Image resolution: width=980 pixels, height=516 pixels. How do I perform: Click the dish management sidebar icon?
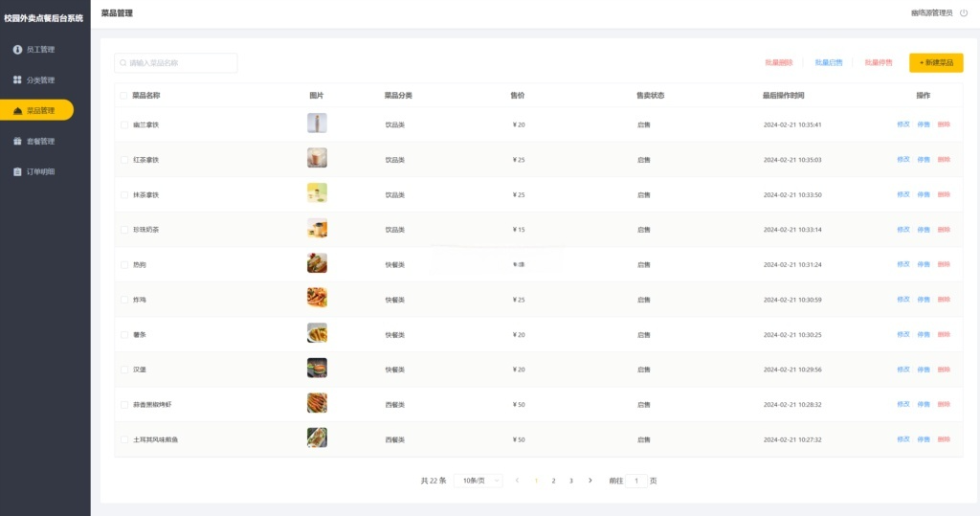(17, 111)
